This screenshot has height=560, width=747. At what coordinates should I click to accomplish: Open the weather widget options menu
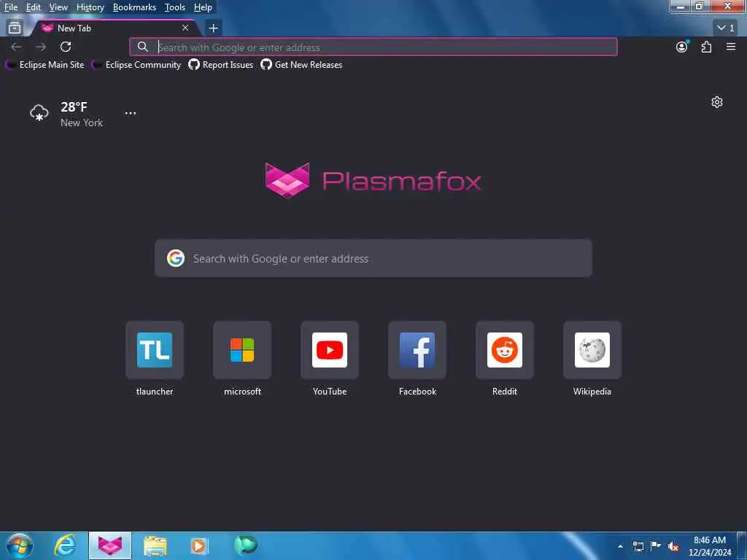pos(131,113)
